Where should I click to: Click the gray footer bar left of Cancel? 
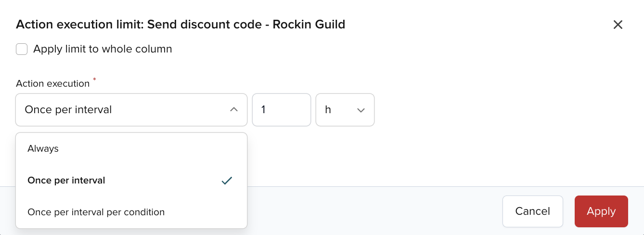tap(375, 211)
